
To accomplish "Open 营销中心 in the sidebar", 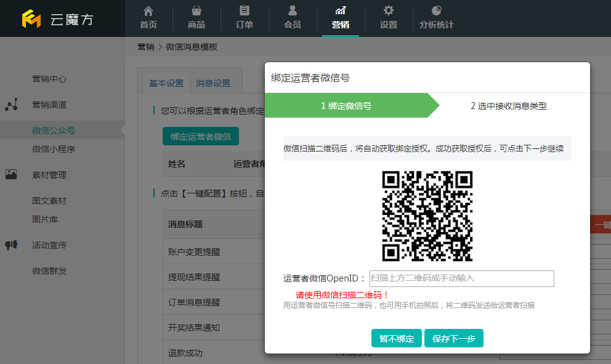I will coord(49,79).
